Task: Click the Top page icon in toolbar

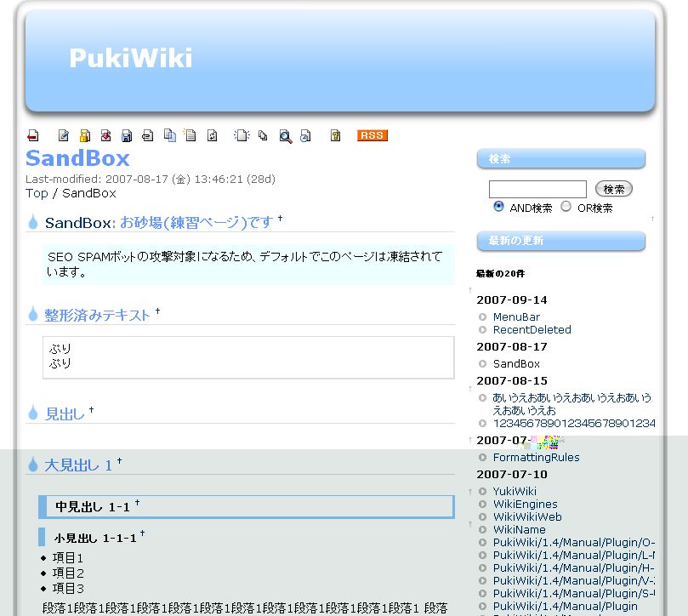Action: tap(33, 135)
